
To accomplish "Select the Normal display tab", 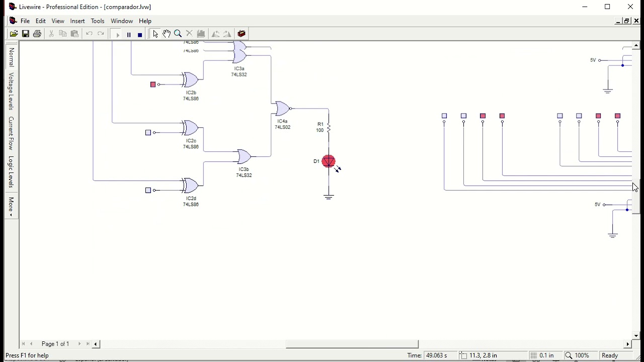I will 11,58.
